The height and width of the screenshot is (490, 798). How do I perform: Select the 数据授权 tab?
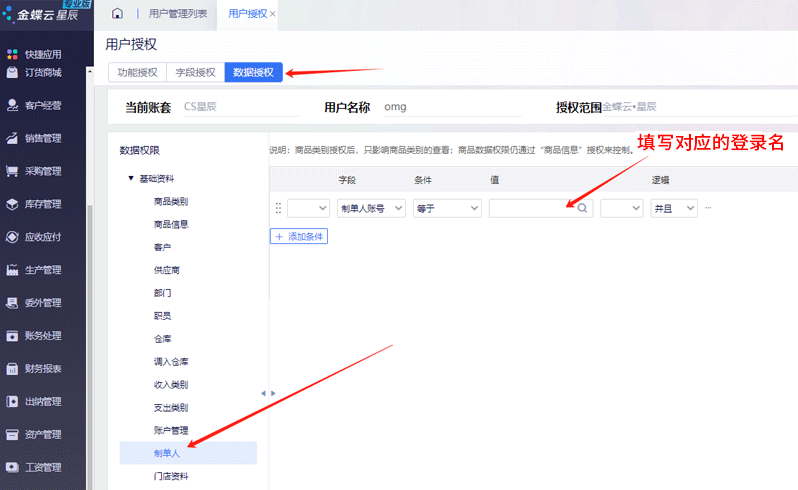[x=253, y=72]
